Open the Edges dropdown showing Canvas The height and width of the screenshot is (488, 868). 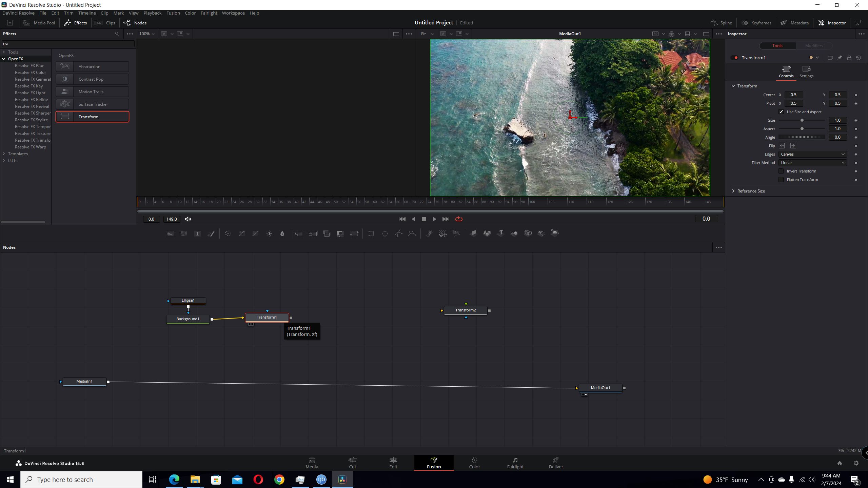tap(813, 154)
